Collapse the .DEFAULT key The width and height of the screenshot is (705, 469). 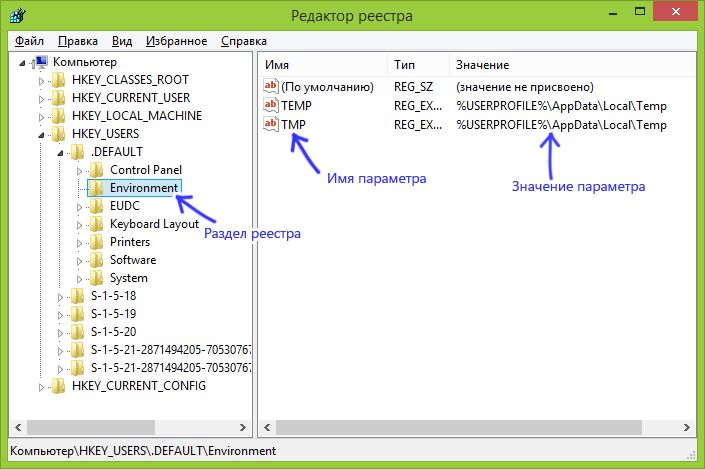[x=60, y=152]
